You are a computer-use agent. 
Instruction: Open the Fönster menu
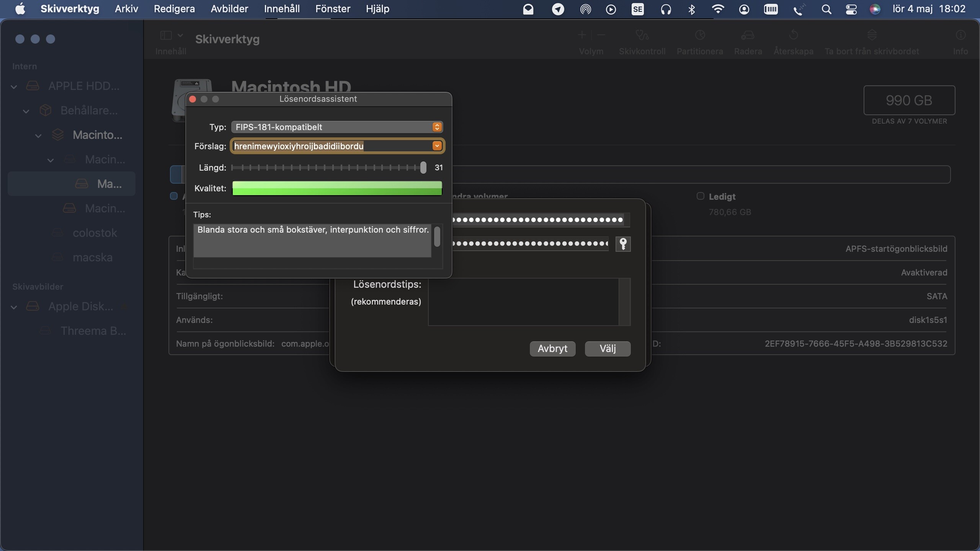tap(333, 9)
